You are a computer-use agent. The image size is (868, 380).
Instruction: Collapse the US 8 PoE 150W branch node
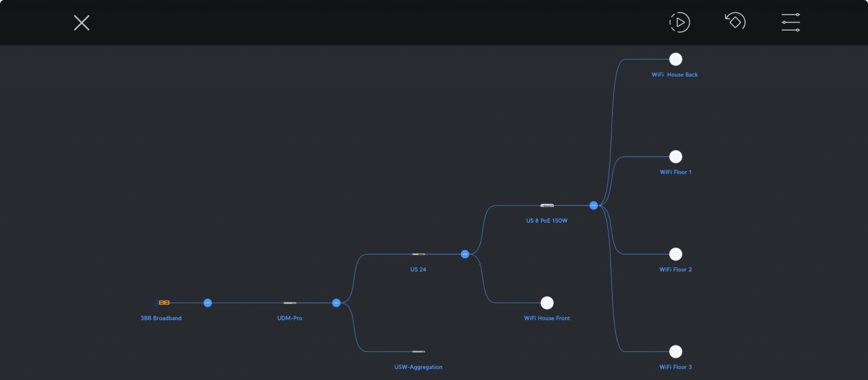594,206
